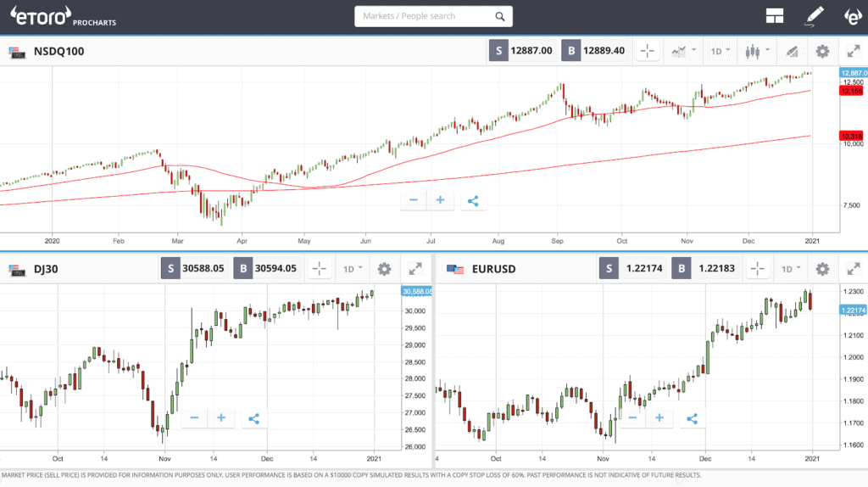Open NSDQ100 chart settings gear
Screen dimensions: 868x487
(x=822, y=52)
